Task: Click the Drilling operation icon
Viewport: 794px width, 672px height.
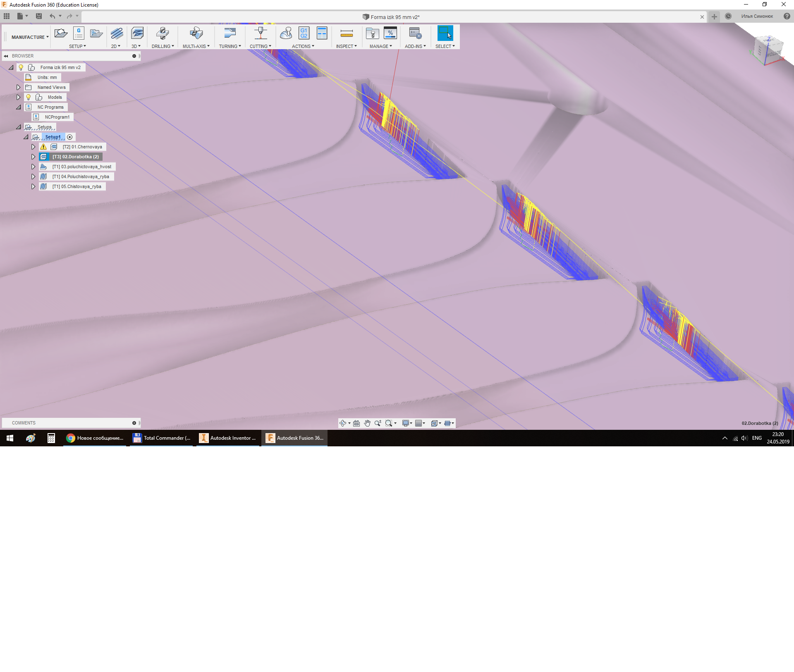Action: tap(162, 33)
